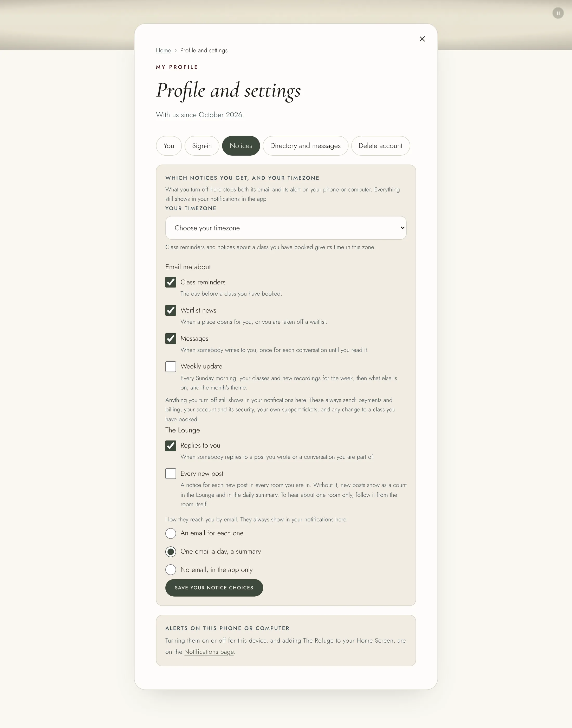
Task: Untick the Messages checkbox
Action: [x=171, y=339]
